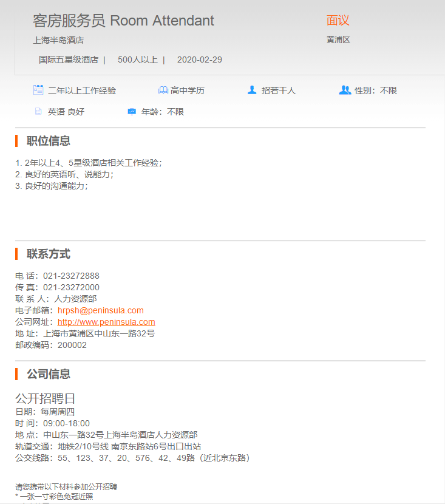The height and width of the screenshot is (504, 445).
Task: Click the company name 上海半岛酒店
Action: pyautogui.click(x=58, y=41)
